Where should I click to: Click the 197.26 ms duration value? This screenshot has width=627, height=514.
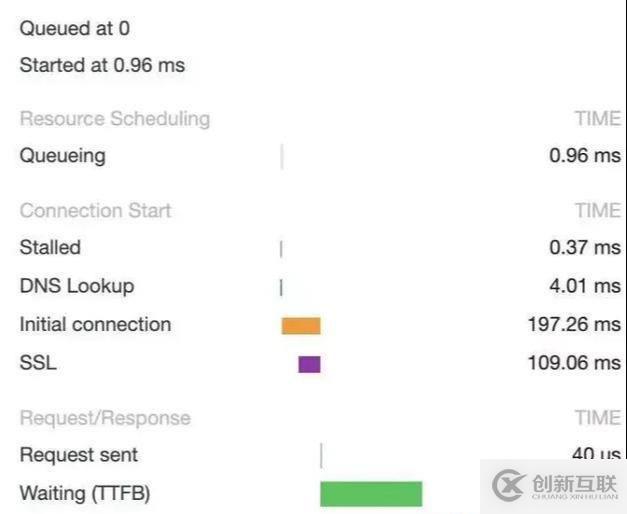(x=573, y=324)
